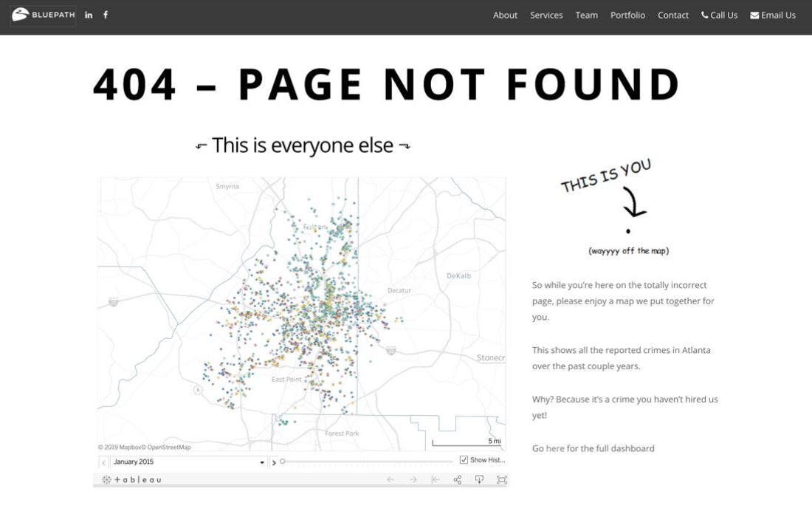This screenshot has height=514, width=812.
Task: Open the 'here' full dashboard link
Action: (555, 448)
